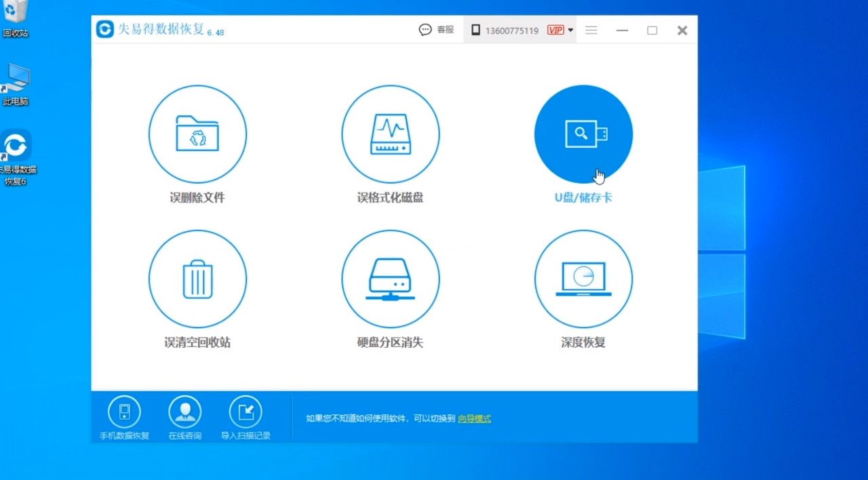Launch the 深度恢复 deep scan icon
Viewport: 868px width, 480px height.
(583, 279)
